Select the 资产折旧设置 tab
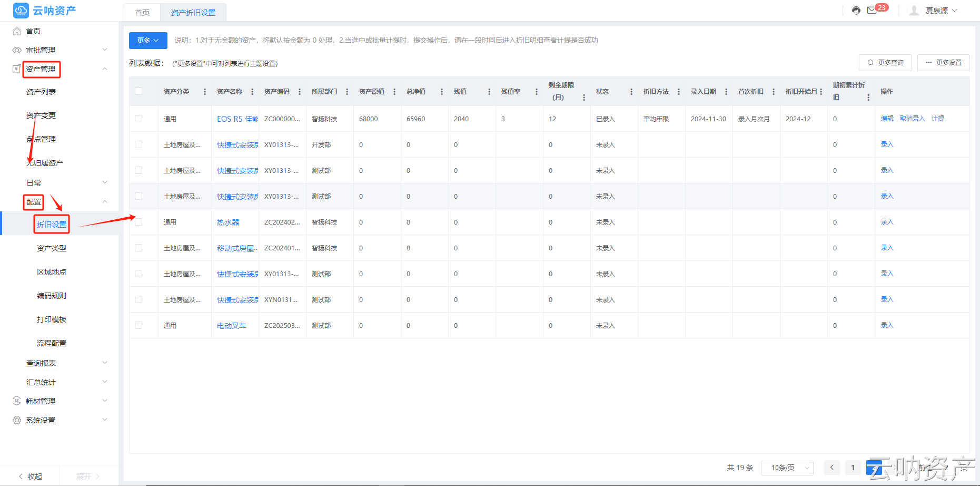 (193, 13)
